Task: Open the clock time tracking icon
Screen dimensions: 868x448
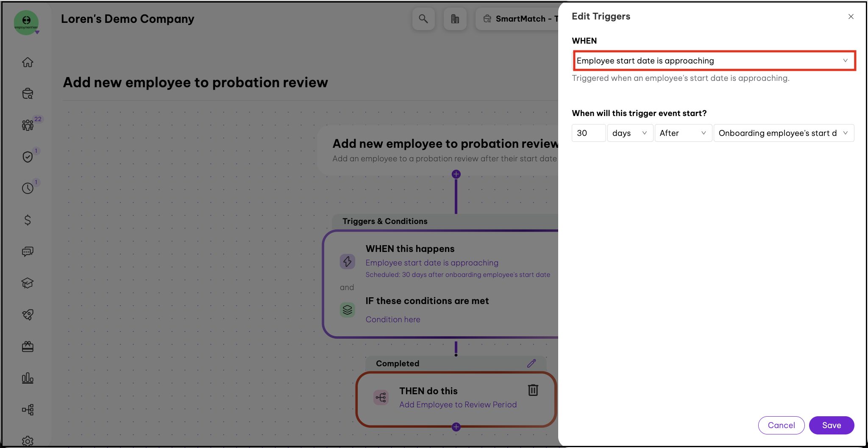Action: (28, 188)
